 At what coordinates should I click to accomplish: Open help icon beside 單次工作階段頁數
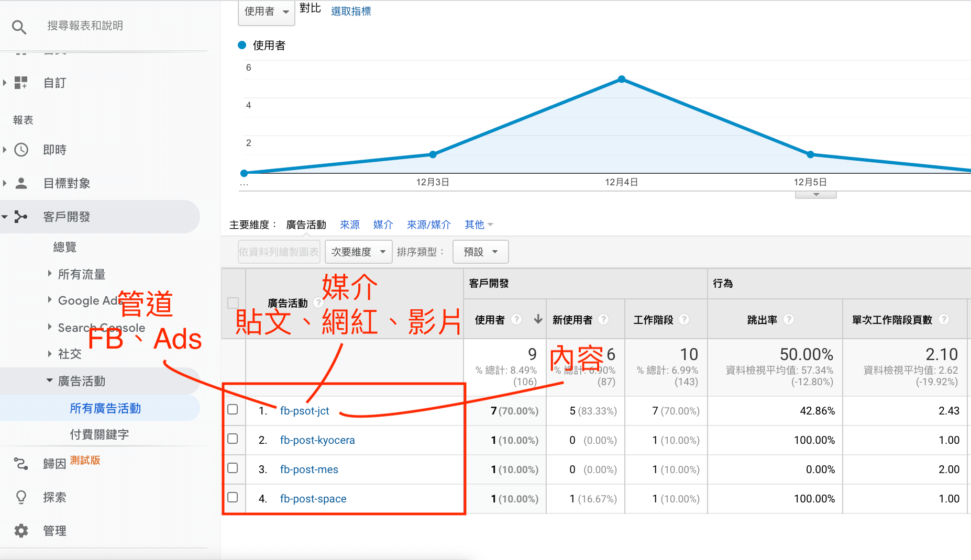(944, 319)
